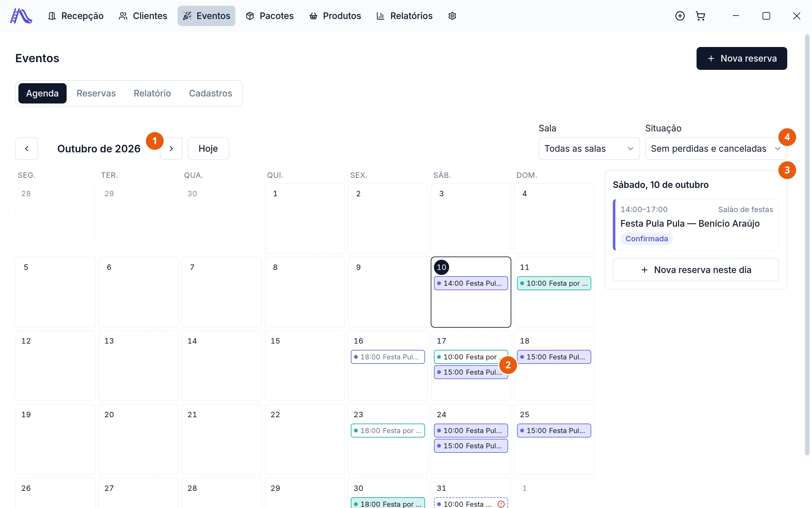Switch to the Relatório tab
812x508 pixels.
(x=152, y=93)
